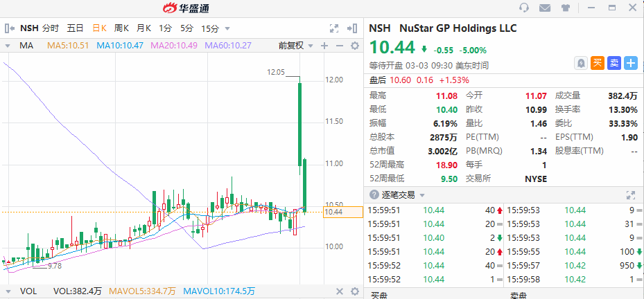Click the MA60:10.27 indicator label
644x299 pixels.
[x=228, y=46]
